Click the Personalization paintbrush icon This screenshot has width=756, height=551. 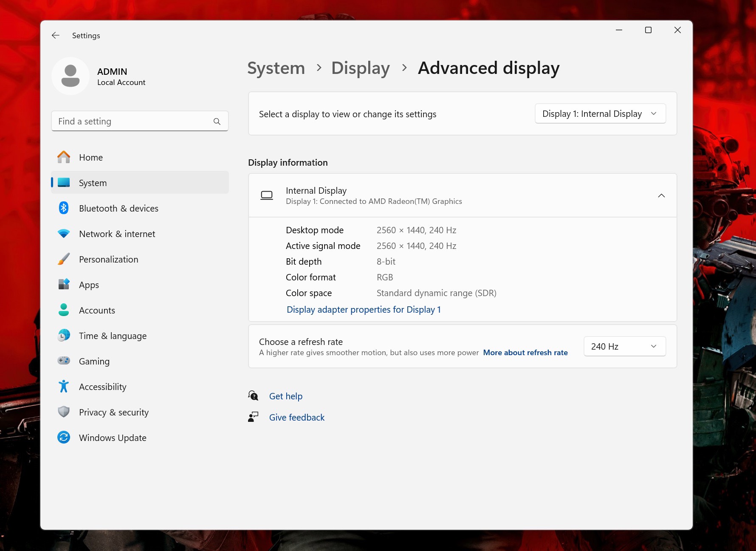point(64,259)
